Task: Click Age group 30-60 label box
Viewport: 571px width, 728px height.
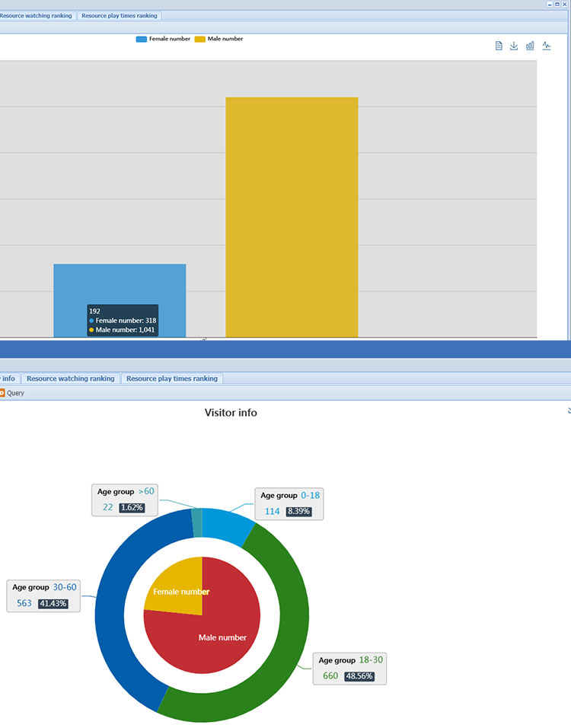Action: pyautogui.click(x=43, y=595)
